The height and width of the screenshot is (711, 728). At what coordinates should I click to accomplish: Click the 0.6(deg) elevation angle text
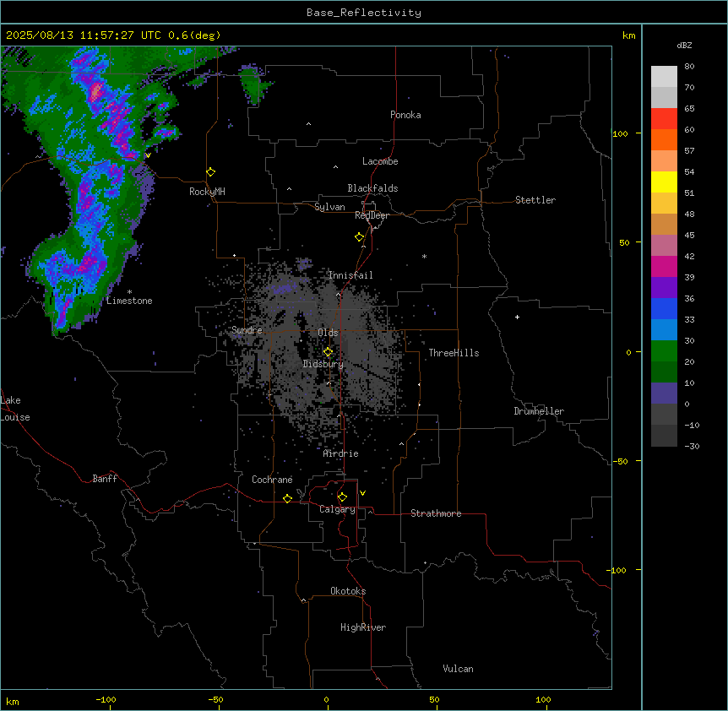(194, 35)
